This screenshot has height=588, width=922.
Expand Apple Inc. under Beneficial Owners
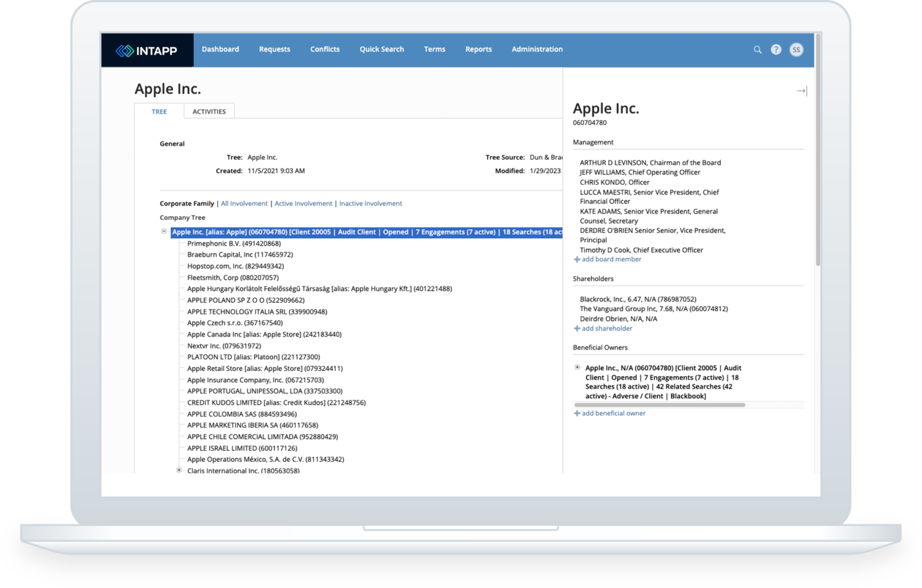point(577,367)
